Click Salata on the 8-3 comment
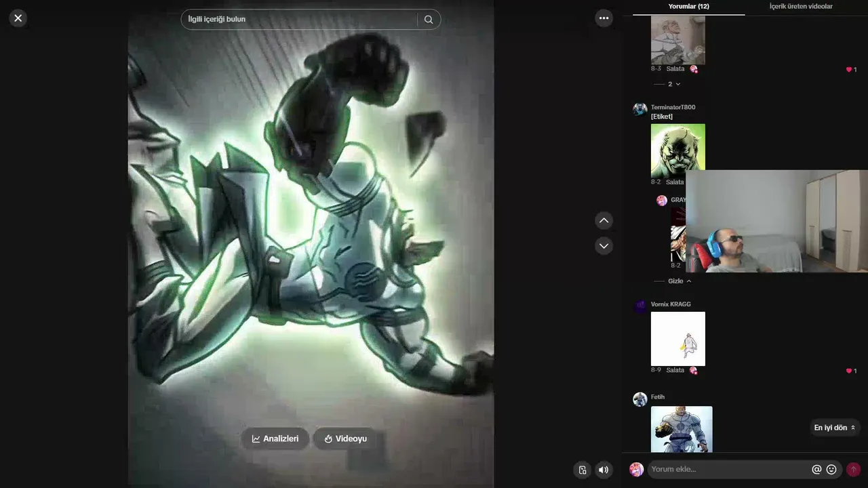This screenshot has width=868, height=488. pyautogui.click(x=675, y=69)
